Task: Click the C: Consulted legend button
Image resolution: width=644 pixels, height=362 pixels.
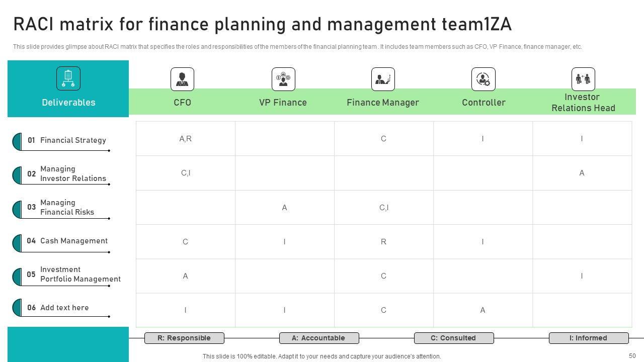Action: [454, 338]
